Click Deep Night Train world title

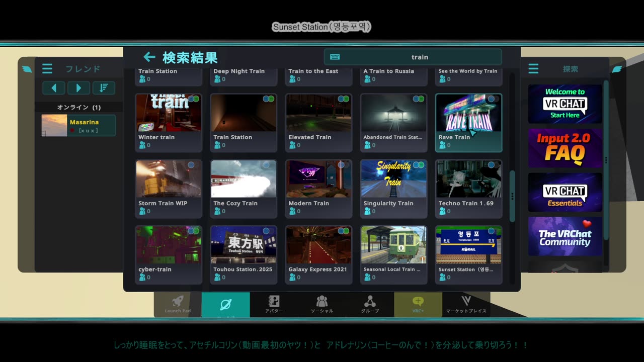coord(239,71)
